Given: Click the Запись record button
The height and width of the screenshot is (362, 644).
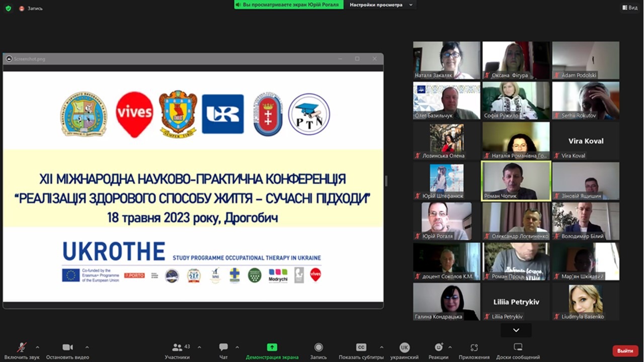Looking at the screenshot, I should click(x=318, y=347).
